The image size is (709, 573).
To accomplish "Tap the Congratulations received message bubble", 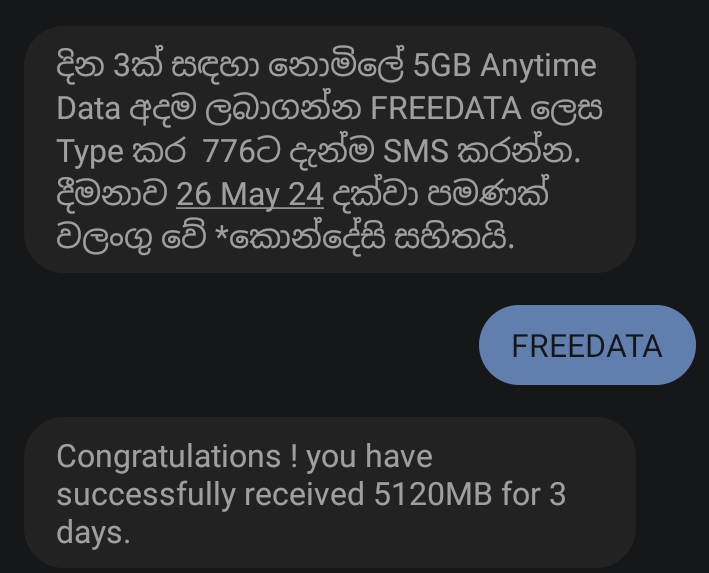I will pos(330,492).
